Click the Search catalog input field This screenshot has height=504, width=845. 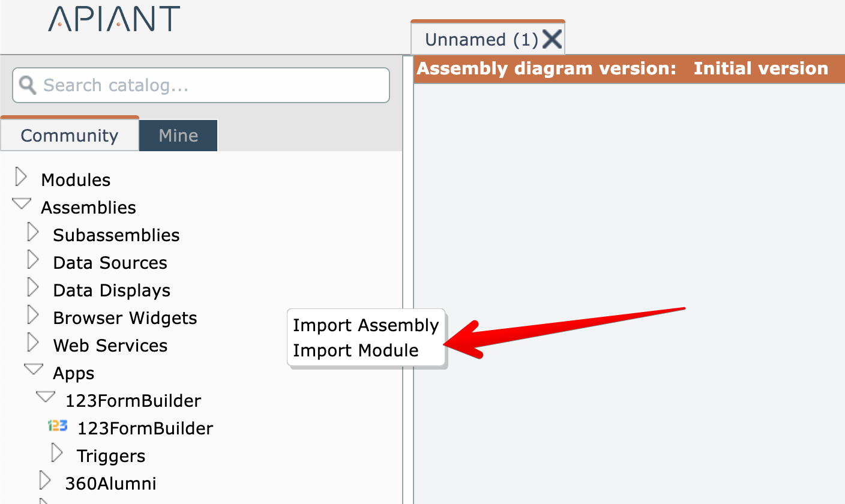point(210,85)
